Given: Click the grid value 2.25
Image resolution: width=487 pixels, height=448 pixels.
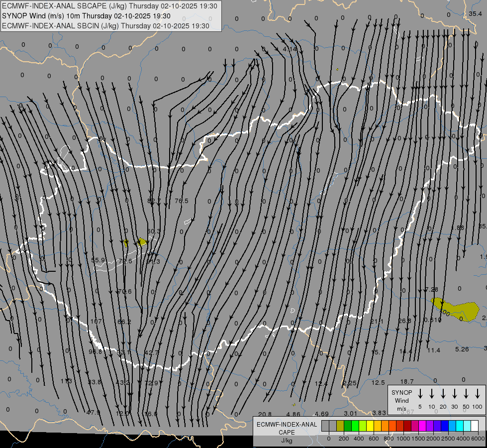Looking at the screenshot, I should [x=349, y=383].
